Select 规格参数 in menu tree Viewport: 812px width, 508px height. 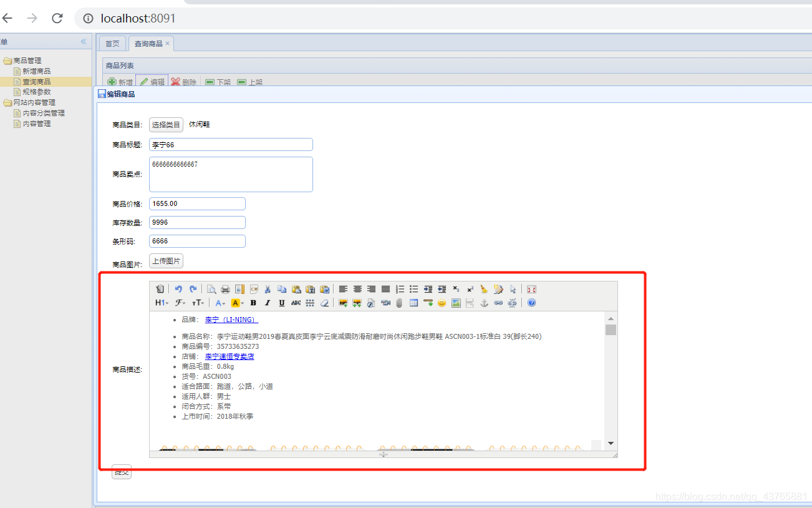[x=36, y=92]
